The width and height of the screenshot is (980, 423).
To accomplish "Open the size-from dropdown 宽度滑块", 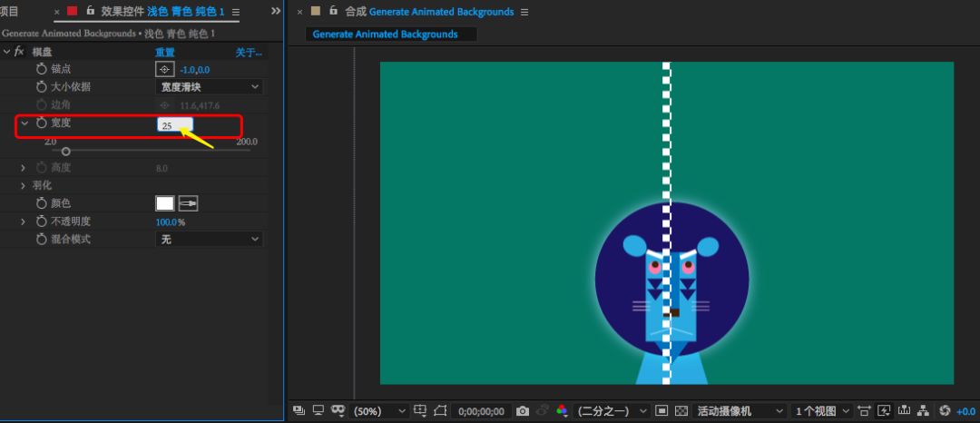I will [210, 87].
